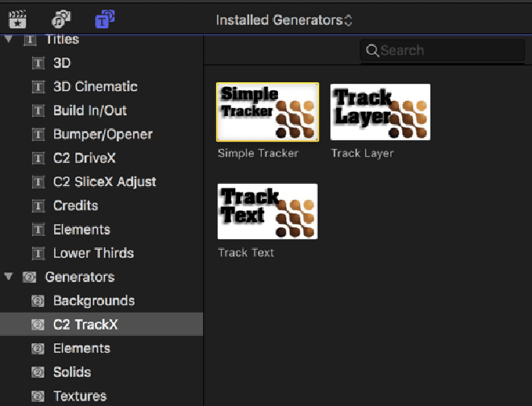The height and width of the screenshot is (406, 532).
Task: Click the title icon beside C2 DriveX
Action: pyautogui.click(x=39, y=158)
